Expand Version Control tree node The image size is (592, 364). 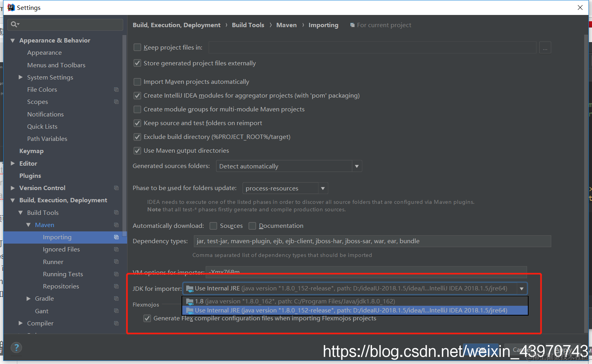[13, 188]
